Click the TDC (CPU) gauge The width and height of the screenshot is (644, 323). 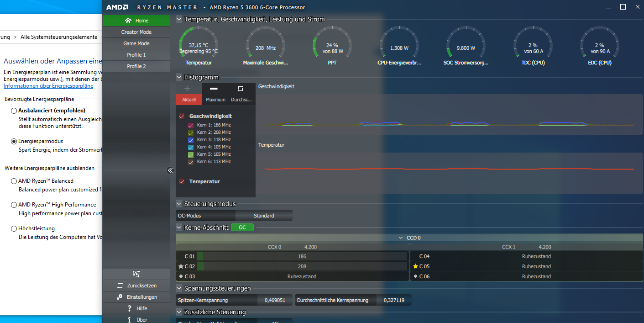pos(533,45)
